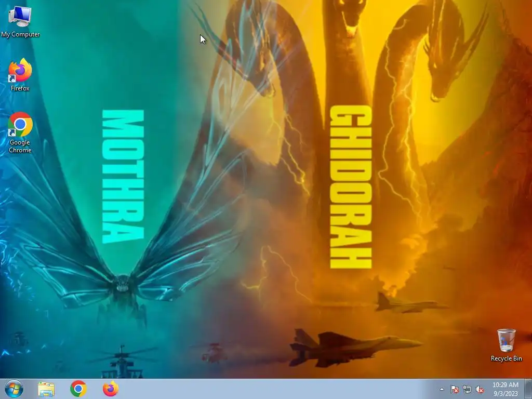Select the My Computer desktop icon
This screenshot has width=532, height=399.
point(20,22)
